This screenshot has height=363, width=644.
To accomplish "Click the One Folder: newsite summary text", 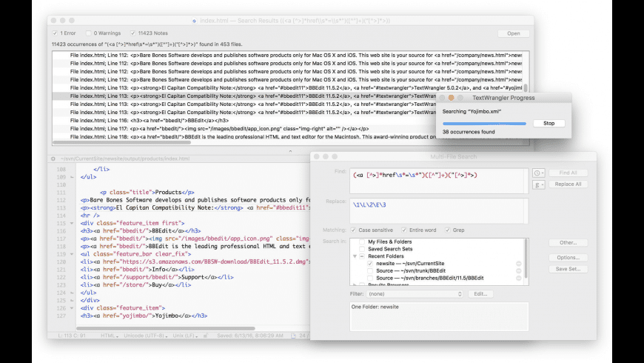I will point(375,307).
